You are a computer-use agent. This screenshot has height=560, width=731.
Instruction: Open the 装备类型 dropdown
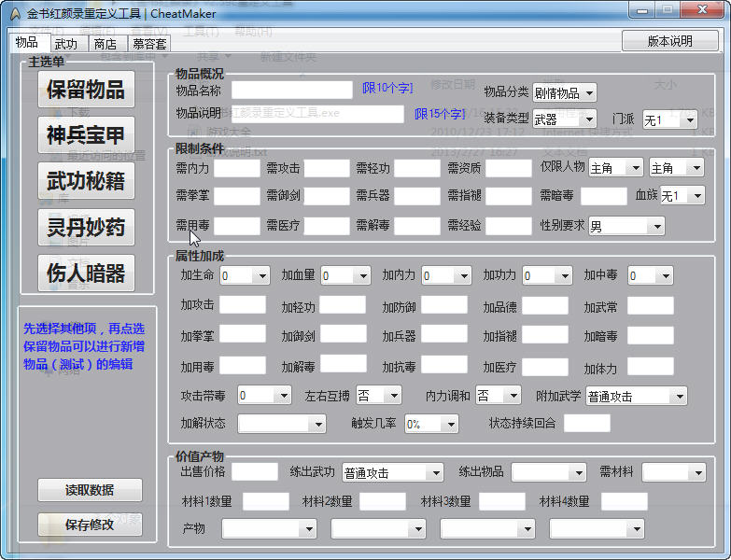tap(564, 119)
